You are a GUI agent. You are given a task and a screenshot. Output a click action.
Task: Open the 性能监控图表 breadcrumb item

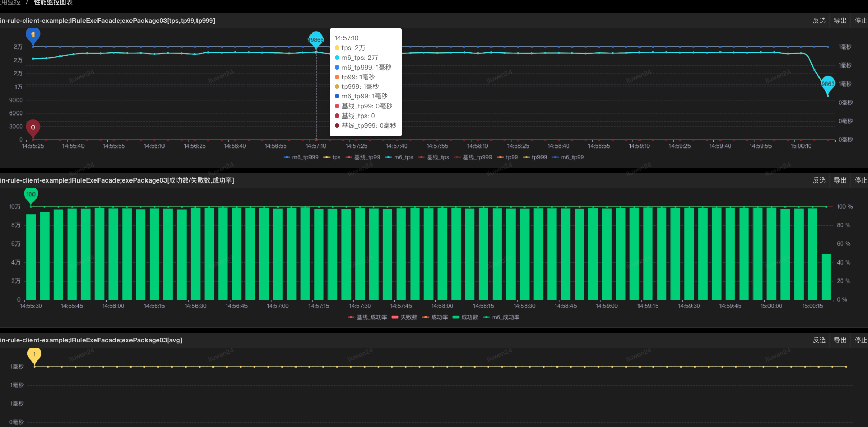pyautogui.click(x=53, y=3)
